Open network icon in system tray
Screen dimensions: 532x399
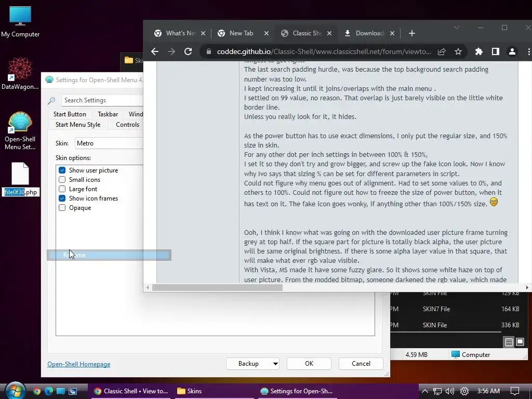437,391
